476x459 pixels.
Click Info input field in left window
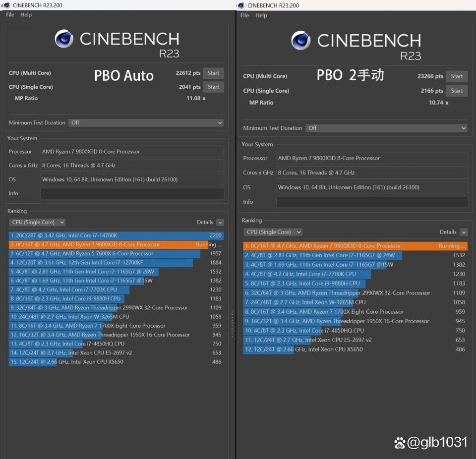[132, 193]
